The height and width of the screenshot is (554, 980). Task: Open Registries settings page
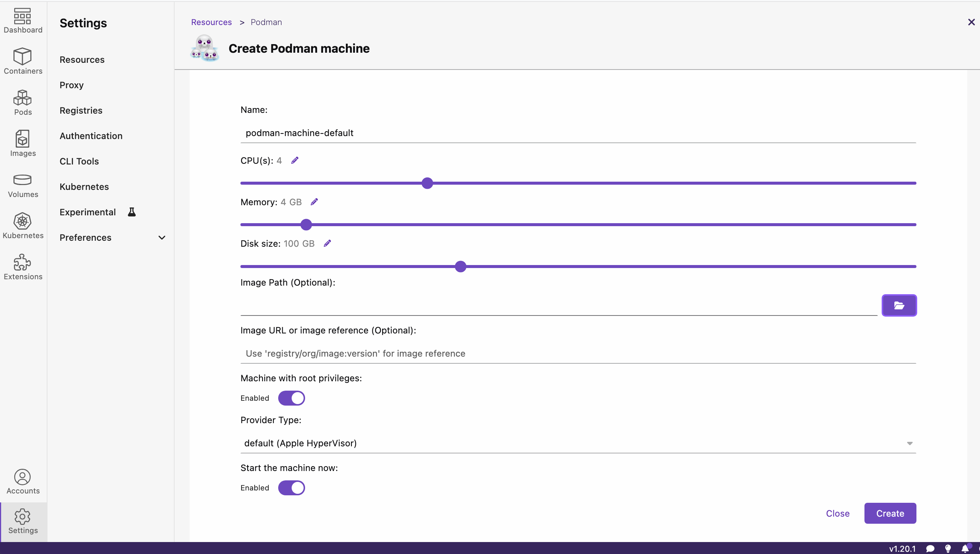click(x=81, y=110)
